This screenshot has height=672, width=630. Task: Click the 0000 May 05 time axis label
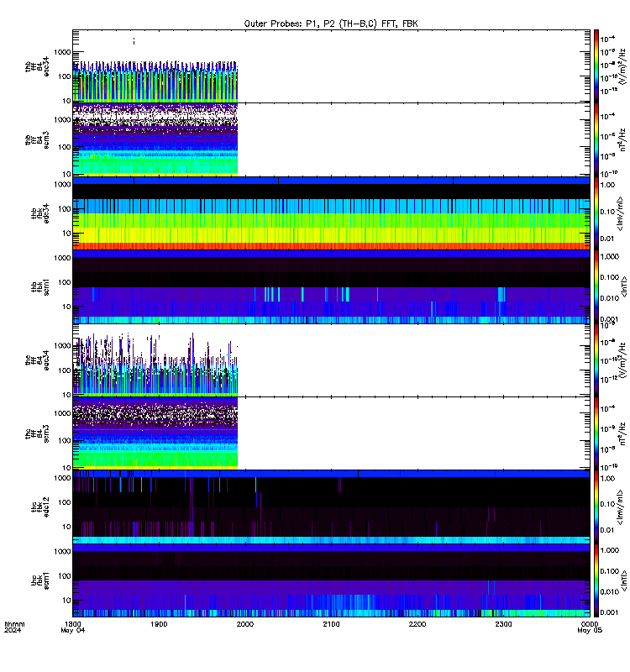590,627
